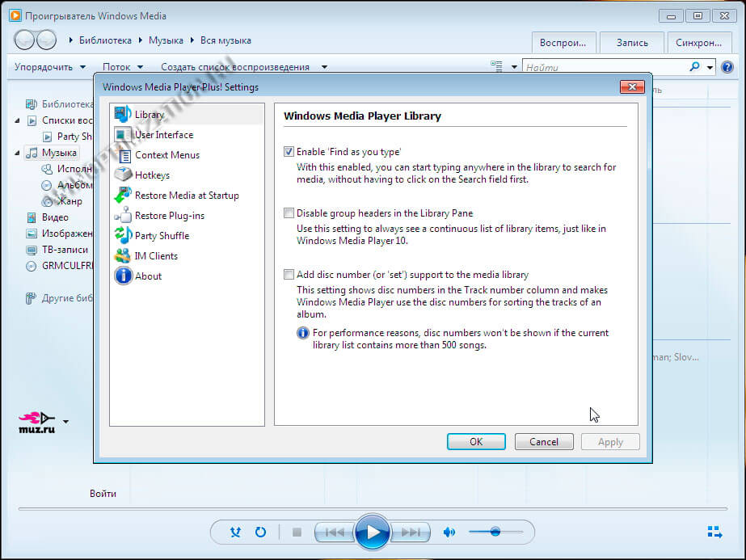746x560 pixels.
Task: Check 'Disable group headers in the Library Pane'
Action: tap(289, 213)
